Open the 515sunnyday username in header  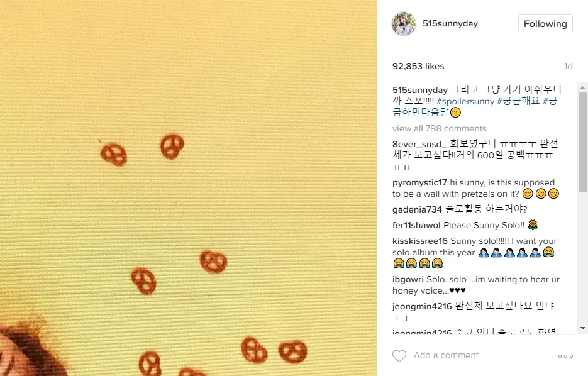point(450,24)
